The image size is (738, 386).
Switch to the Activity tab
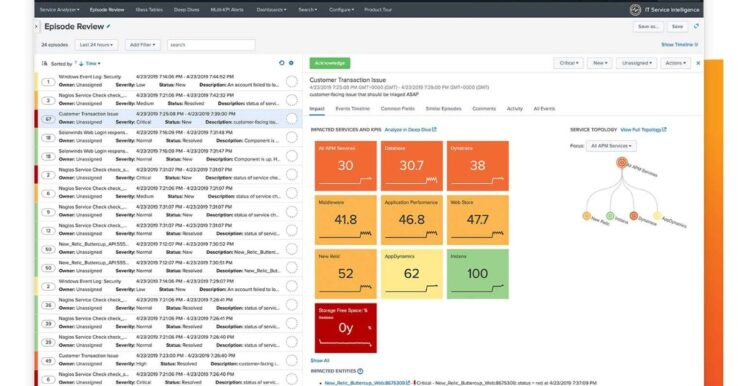[514, 109]
